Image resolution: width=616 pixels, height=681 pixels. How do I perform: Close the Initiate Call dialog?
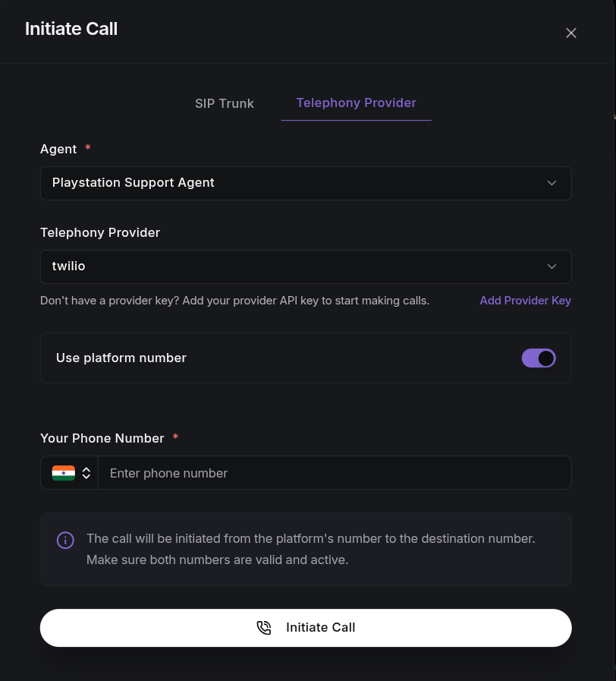point(570,33)
